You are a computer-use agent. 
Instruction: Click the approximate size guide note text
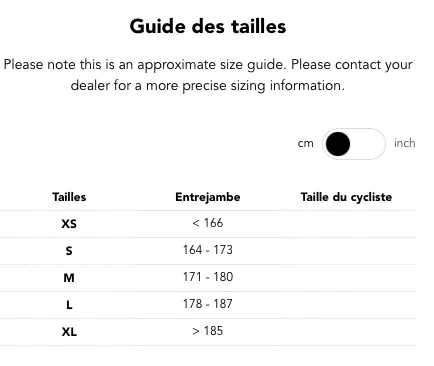[208, 75]
